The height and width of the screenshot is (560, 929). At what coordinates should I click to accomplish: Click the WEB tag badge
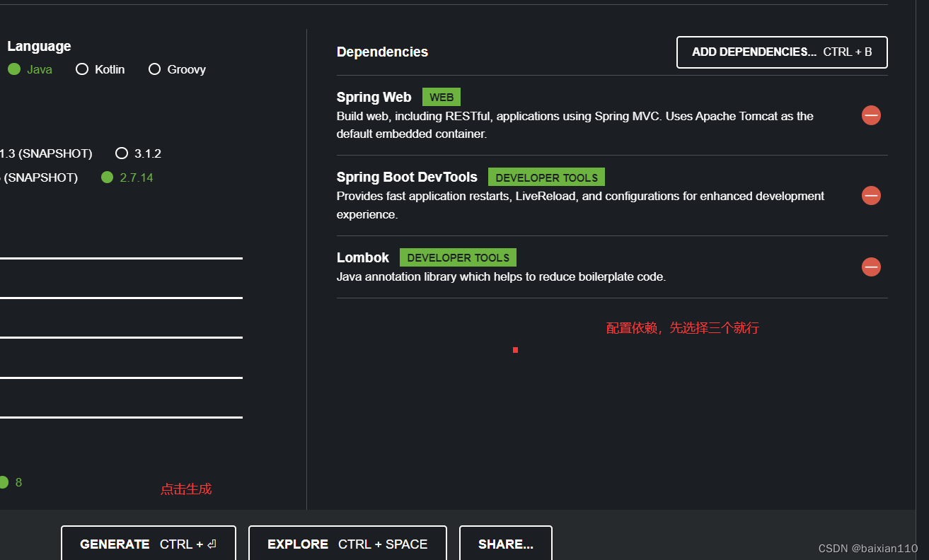click(442, 97)
